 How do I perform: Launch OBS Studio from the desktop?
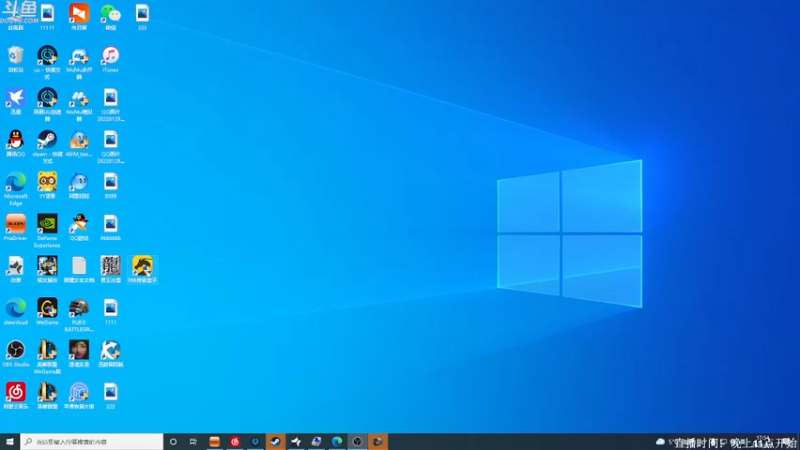pyautogui.click(x=16, y=350)
